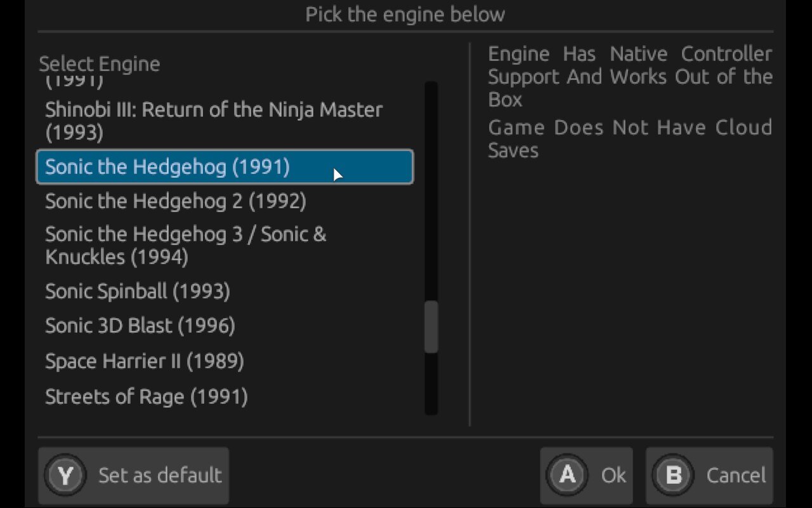Screen dimensions: 812x508
Task: Click 'Game Does Not Have Cloud Saves' text
Action: tap(630, 139)
